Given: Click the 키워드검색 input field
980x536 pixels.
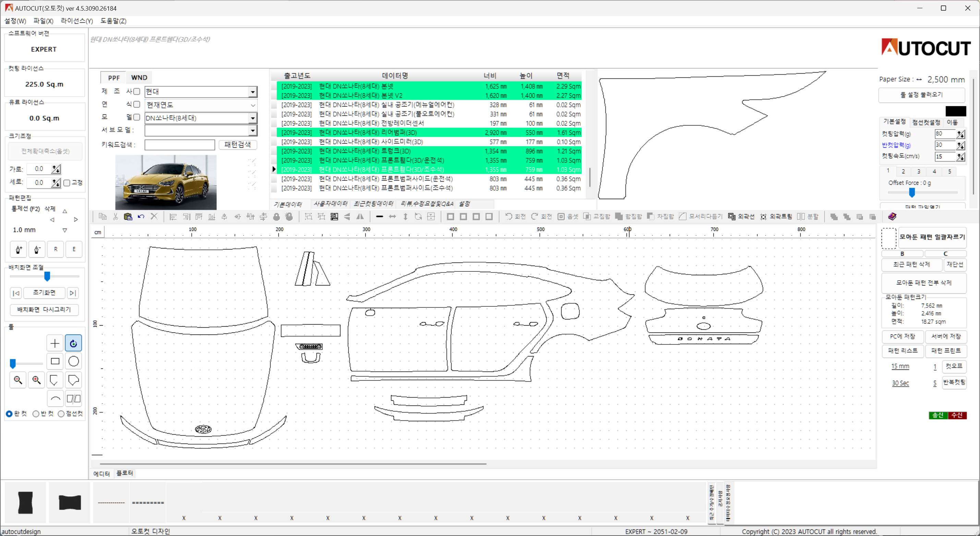Looking at the screenshot, I should [x=180, y=145].
